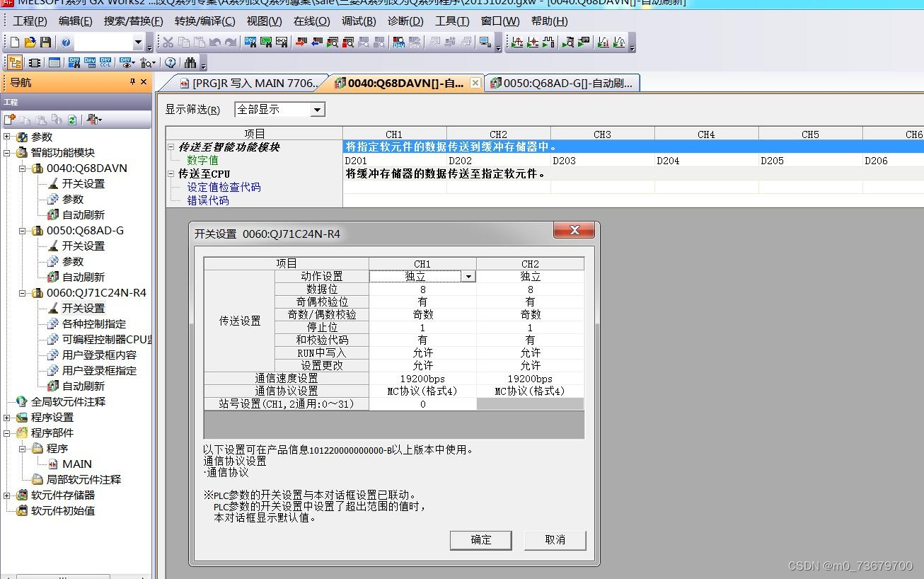Select the MAIN program in the tree
Image resolution: width=924 pixels, height=579 pixels.
(77, 464)
